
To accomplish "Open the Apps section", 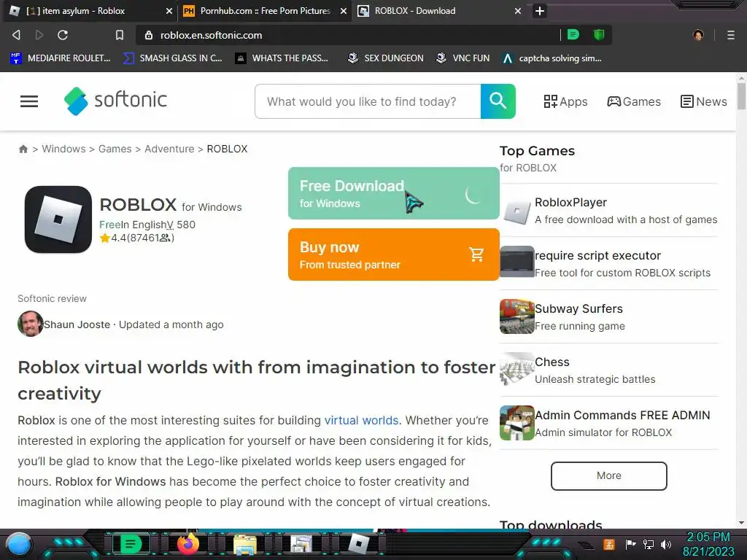I will pyautogui.click(x=565, y=101).
